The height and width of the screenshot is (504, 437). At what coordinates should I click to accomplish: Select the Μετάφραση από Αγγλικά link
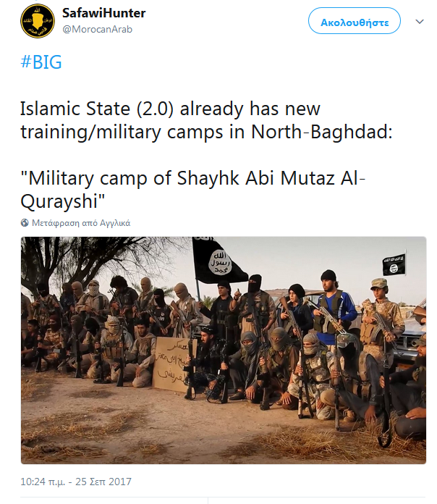point(81,223)
